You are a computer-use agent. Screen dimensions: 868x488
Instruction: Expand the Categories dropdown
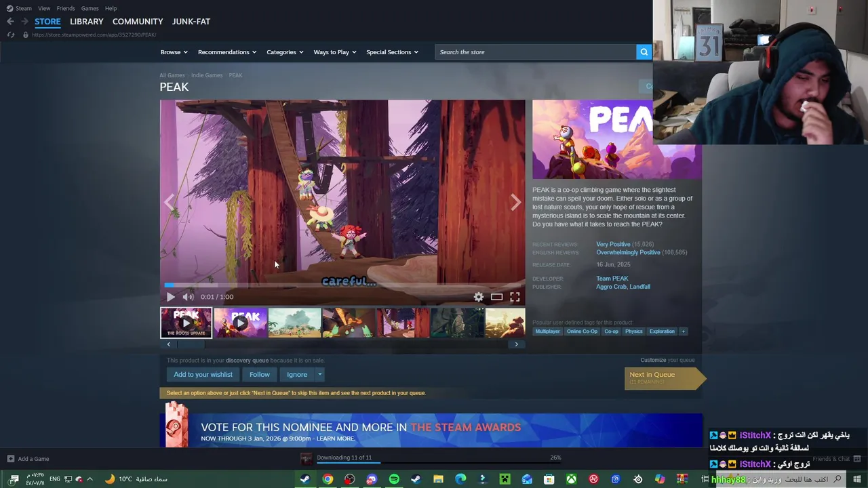pyautogui.click(x=285, y=52)
